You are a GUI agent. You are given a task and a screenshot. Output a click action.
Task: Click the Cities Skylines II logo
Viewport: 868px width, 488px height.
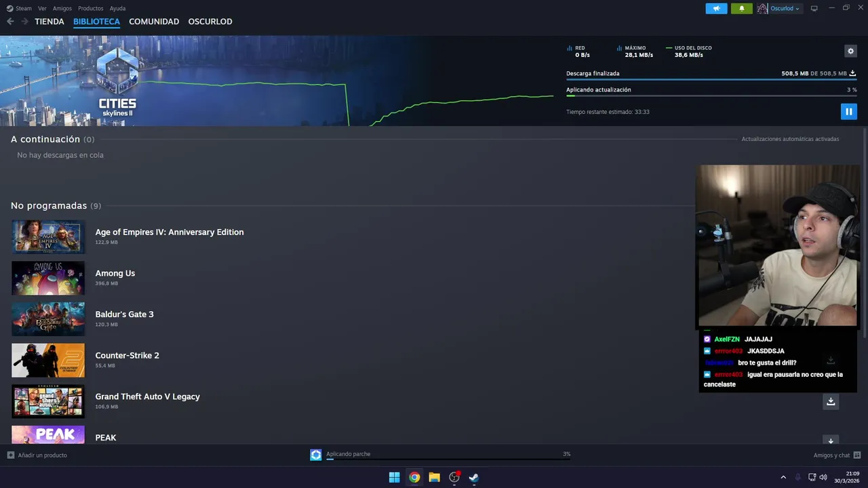[x=117, y=83]
